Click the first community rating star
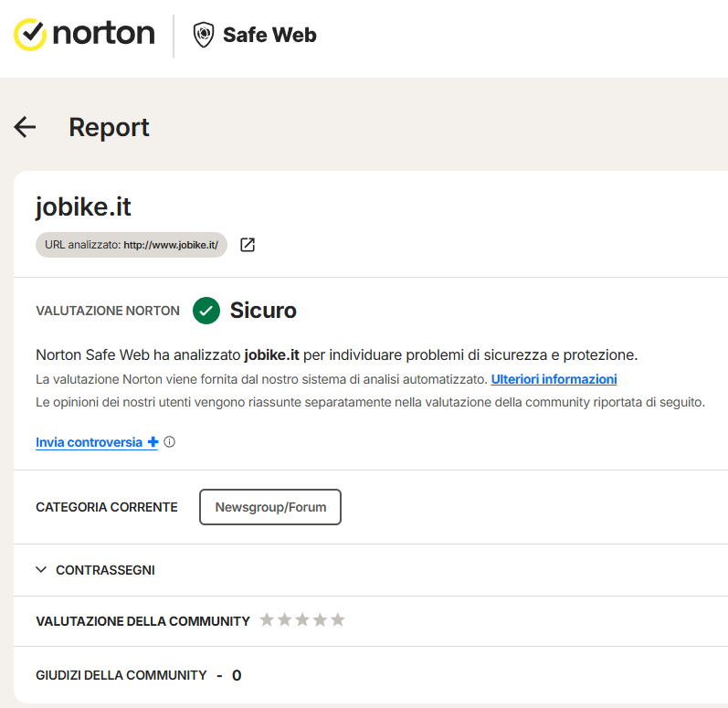Image resolution: width=728 pixels, height=708 pixels. 267,619
